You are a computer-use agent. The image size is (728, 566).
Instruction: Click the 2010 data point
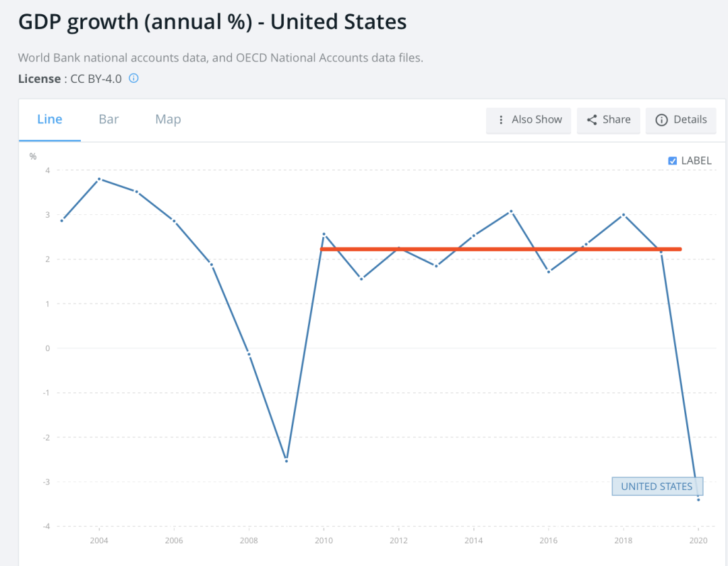tap(324, 234)
